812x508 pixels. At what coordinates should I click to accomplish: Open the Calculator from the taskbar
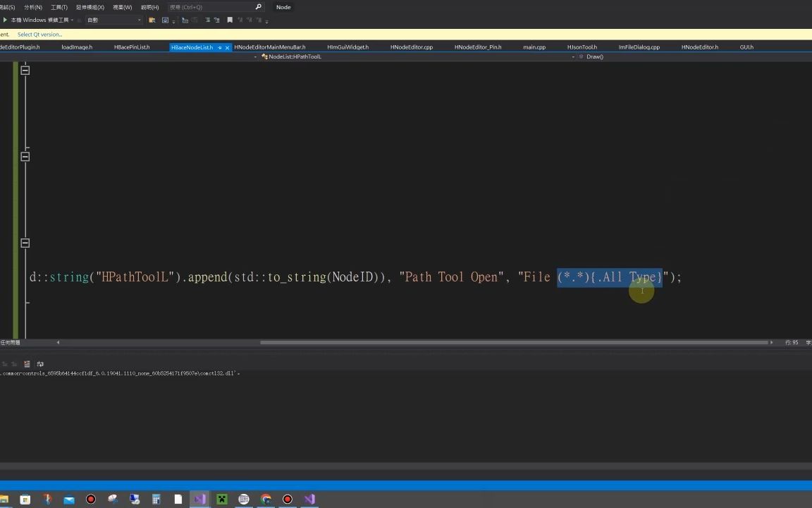[x=156, y=500]
